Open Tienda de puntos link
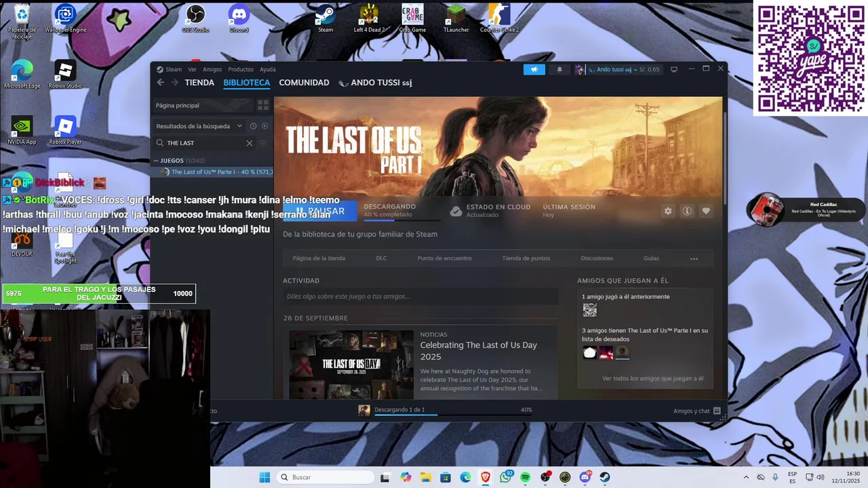This screenshot has width=868, height=488. (526, 258)
